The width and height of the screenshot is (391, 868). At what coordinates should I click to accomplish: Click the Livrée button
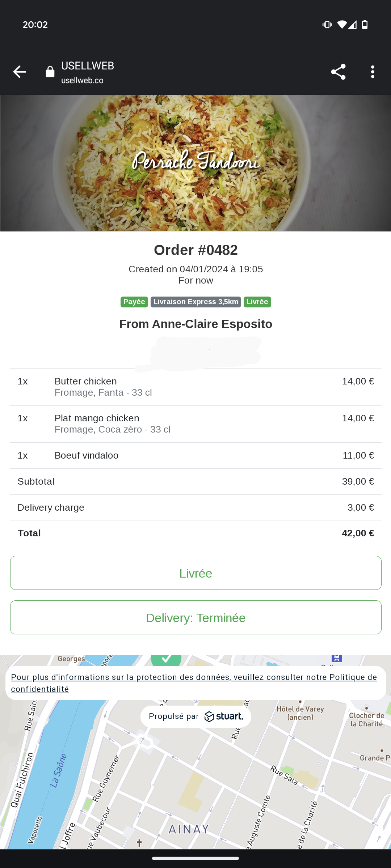click(196, 573)
